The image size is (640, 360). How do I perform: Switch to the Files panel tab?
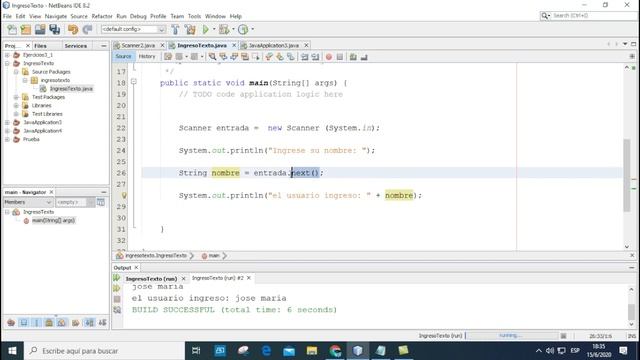tap(40, 46)
